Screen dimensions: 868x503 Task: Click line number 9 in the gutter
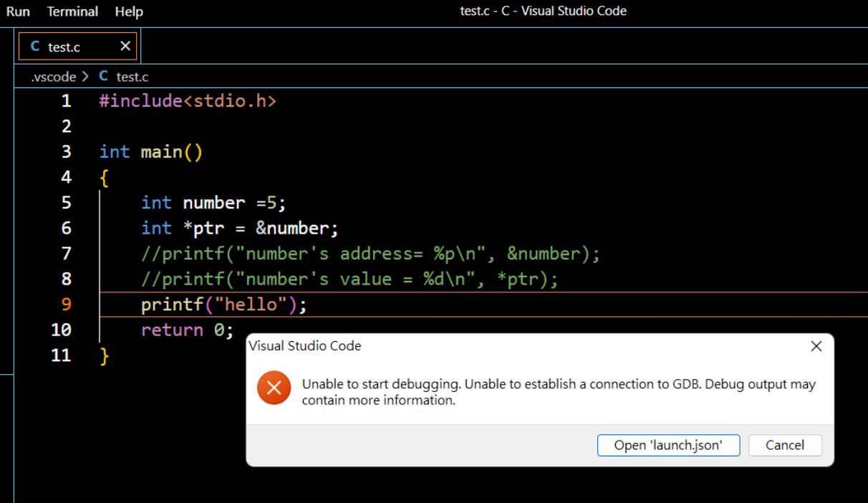pyautogui.click(x=65, y=304)
